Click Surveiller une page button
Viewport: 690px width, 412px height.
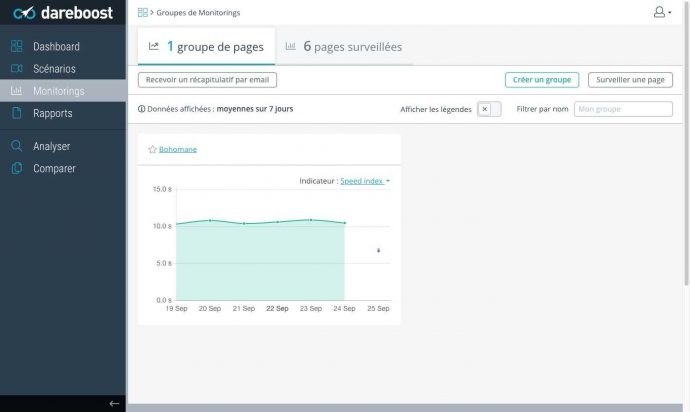point(630,80)
